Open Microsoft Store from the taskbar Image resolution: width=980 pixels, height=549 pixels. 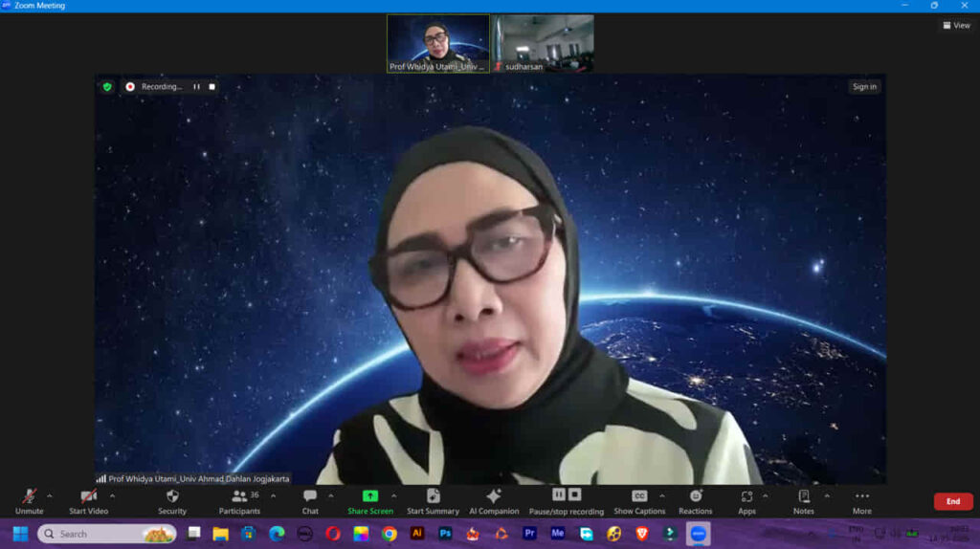(248, 534)
